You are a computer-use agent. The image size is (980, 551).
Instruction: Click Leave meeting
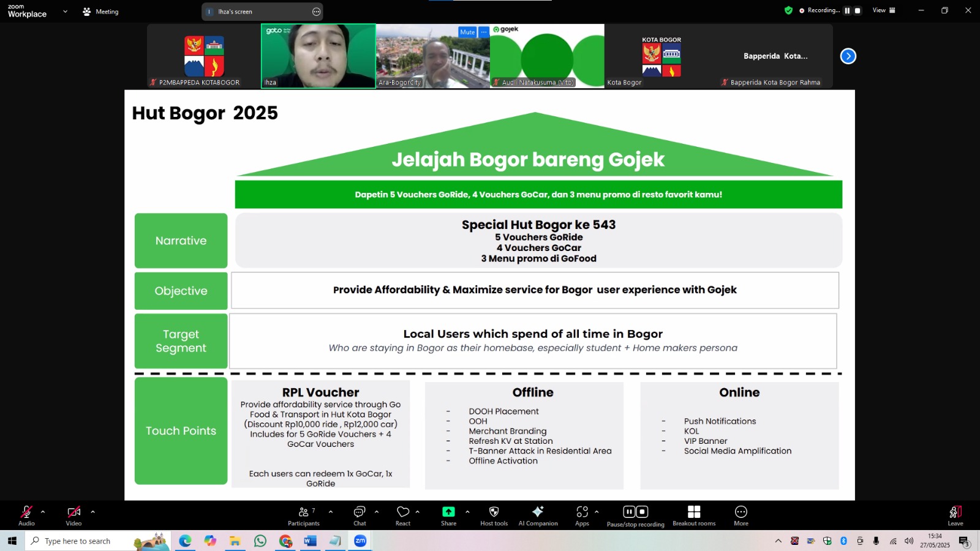956,515
